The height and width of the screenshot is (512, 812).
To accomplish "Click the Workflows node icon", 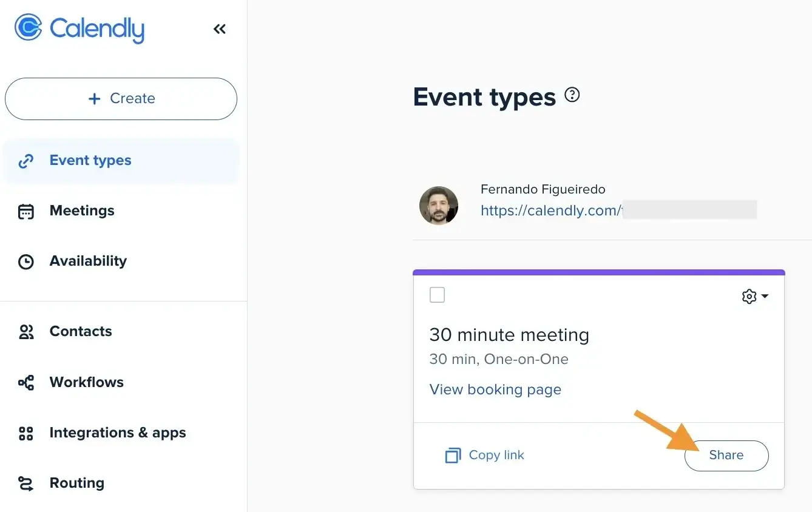I will tap(25, 383).
